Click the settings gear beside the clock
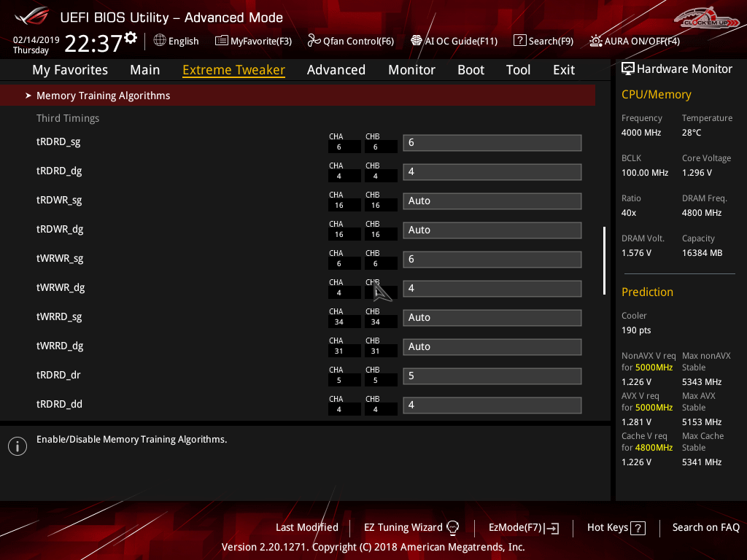Image resolution: width=747 pixels, height=560 pixels. (x=131, y=38)
